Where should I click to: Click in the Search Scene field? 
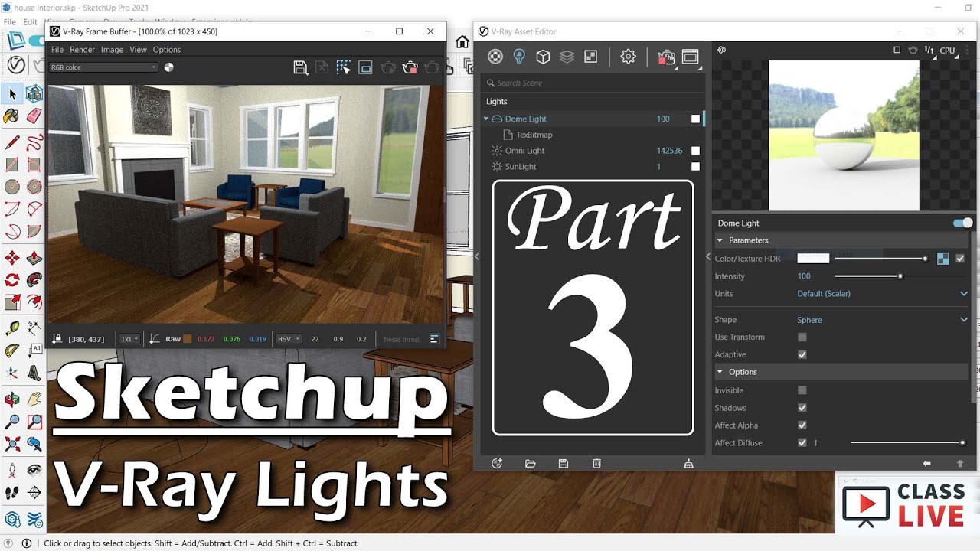click(x=593, y=83)
